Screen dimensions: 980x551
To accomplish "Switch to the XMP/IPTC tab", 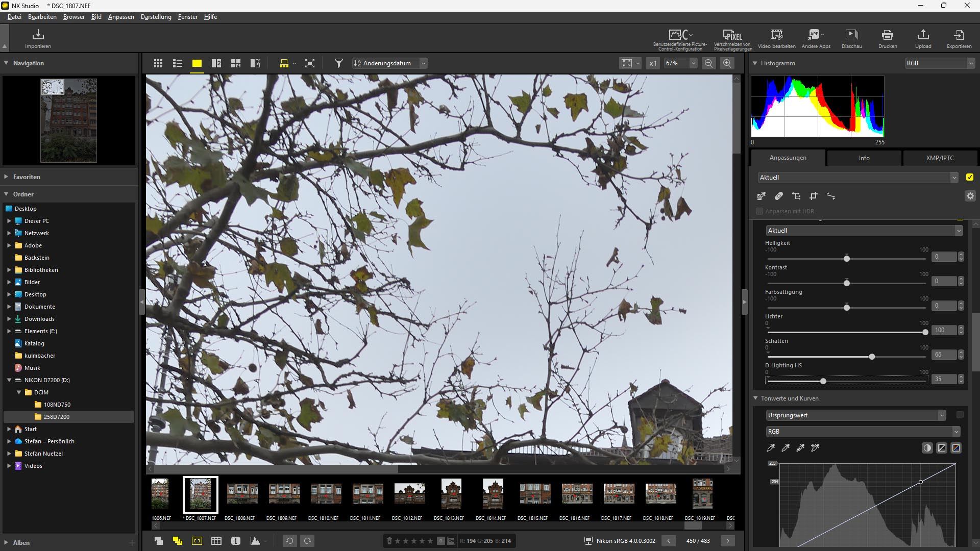I will [x=940, y=158].
